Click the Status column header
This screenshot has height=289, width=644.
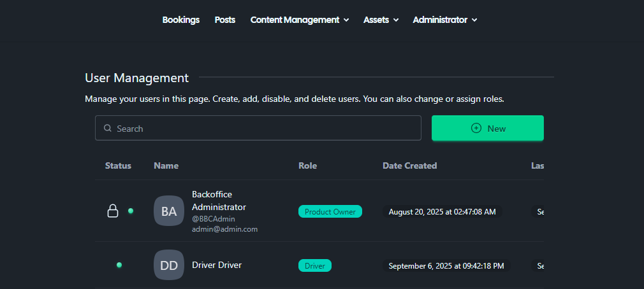[118, 166]
